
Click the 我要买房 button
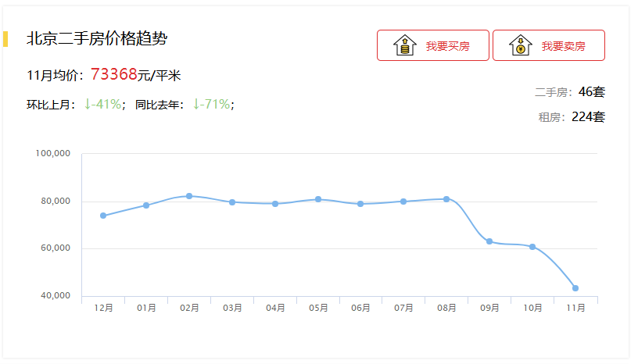click(433, 45)
